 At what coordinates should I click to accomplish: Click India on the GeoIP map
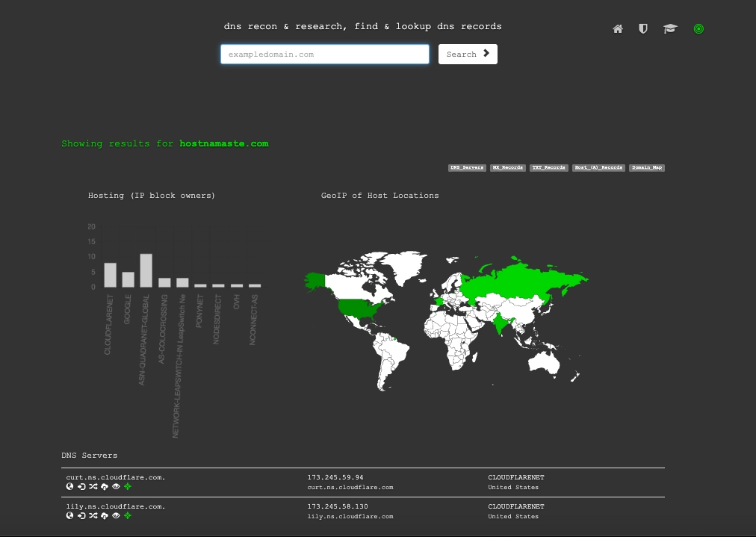point(500,323)
